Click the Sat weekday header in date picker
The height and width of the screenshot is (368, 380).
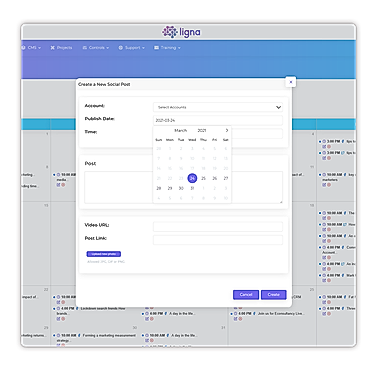coord(226,140)
